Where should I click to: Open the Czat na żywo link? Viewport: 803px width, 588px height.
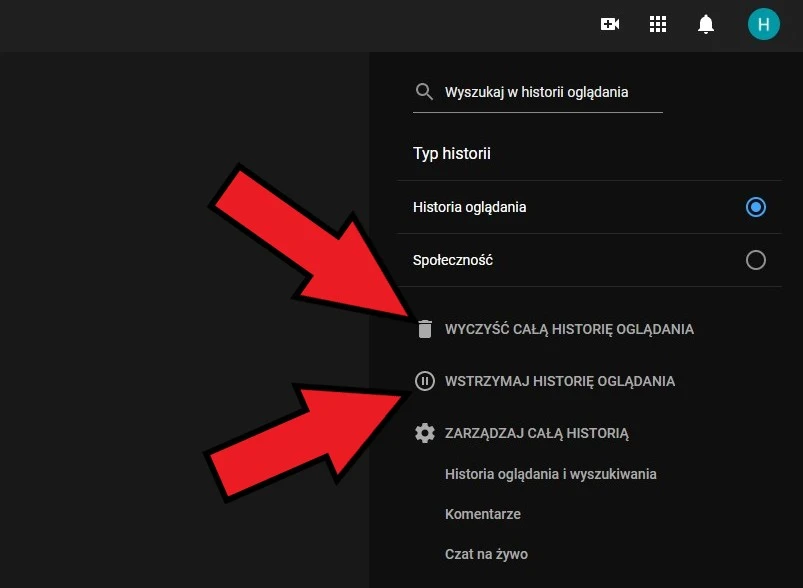486,554
